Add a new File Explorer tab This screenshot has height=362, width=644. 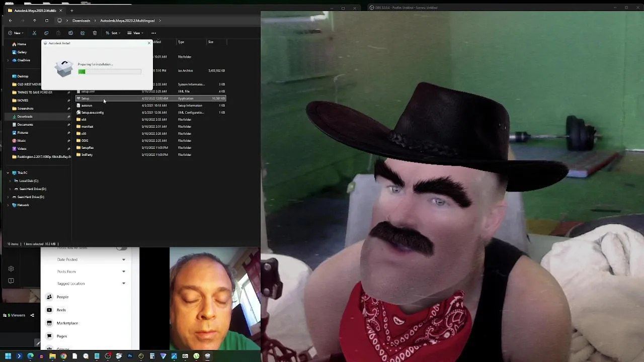(71, 11)
